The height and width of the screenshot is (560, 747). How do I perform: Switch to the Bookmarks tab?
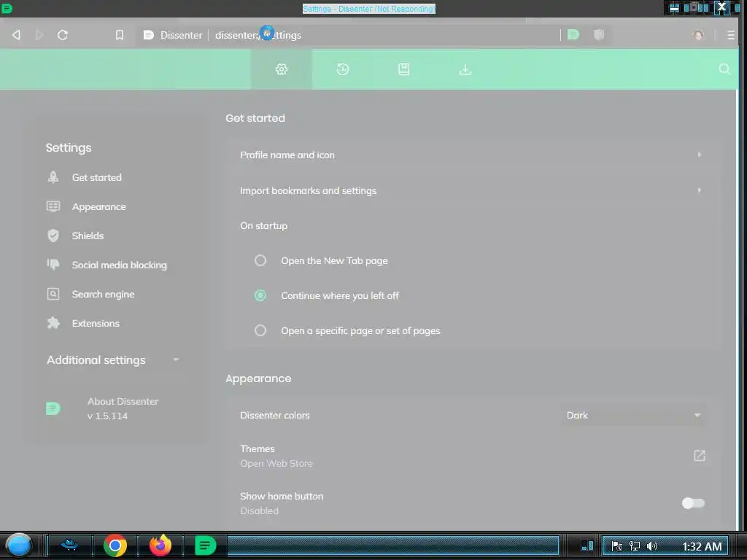(x=403, y=69)
